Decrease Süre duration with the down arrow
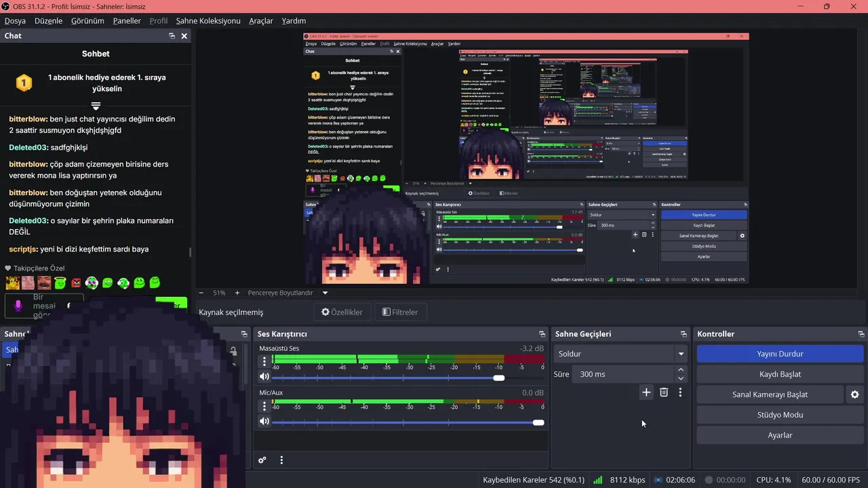This screenshot has width=868, height=488. pos(681,378)
